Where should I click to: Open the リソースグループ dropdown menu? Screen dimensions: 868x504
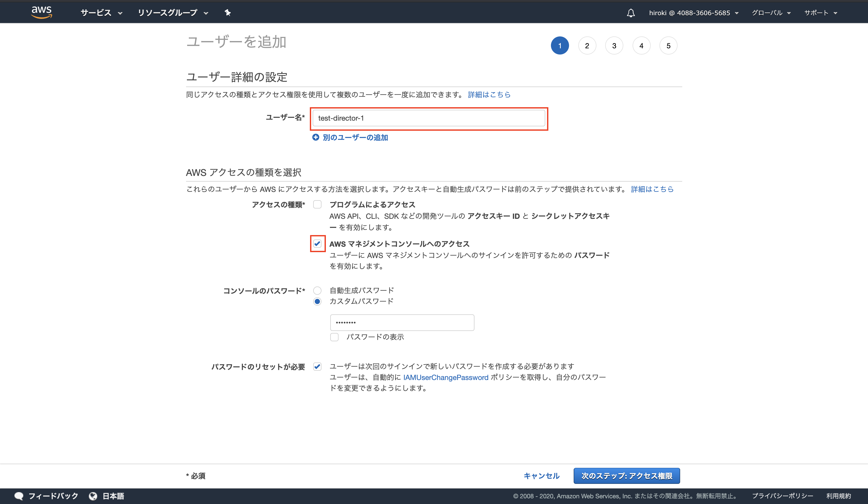pos(173,13)
